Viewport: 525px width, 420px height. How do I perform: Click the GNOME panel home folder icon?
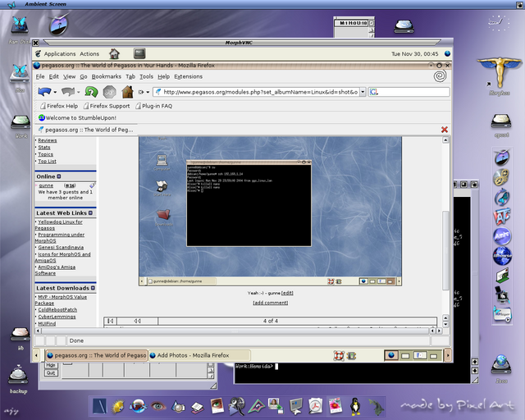click(114, 53)
